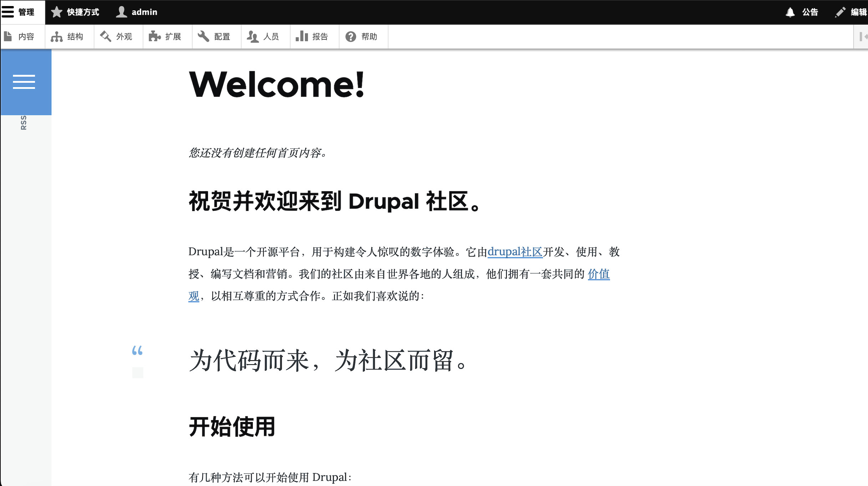Image resolution: width=868 pixels, height=486 pixels.
Task: Open the RSS feed link
Action: click(24, 123)
